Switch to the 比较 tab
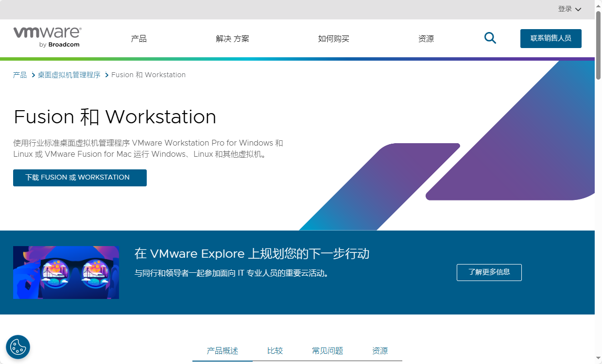Viewport: 602px width, 364px height. [275, 351]
